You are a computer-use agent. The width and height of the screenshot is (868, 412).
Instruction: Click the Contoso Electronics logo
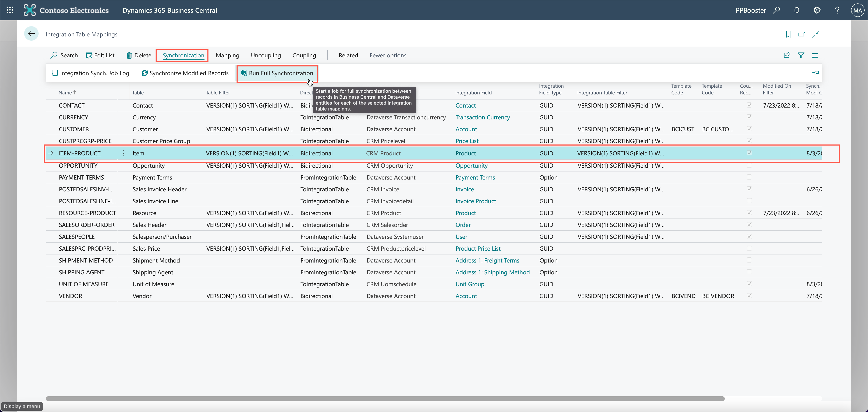(66, 10)
